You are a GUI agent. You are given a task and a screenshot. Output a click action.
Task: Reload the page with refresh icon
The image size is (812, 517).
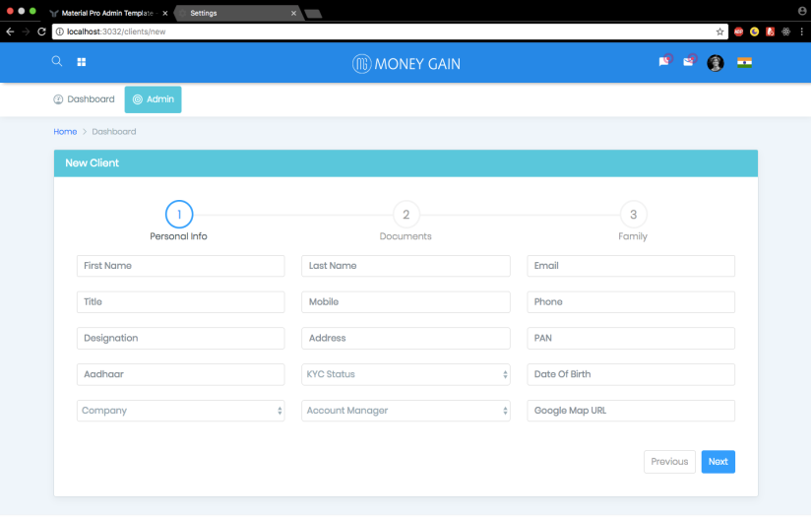42,32
